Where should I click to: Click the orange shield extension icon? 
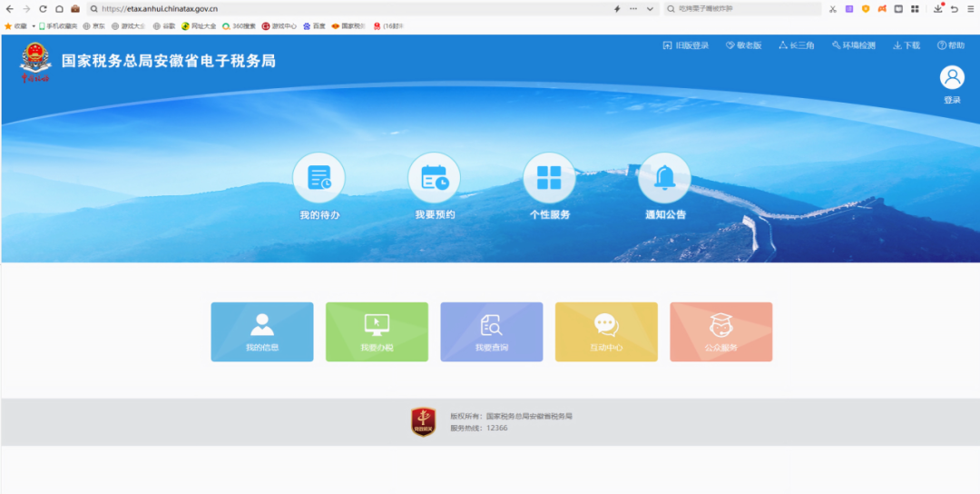pyautogui.click(x=866, y=9)
